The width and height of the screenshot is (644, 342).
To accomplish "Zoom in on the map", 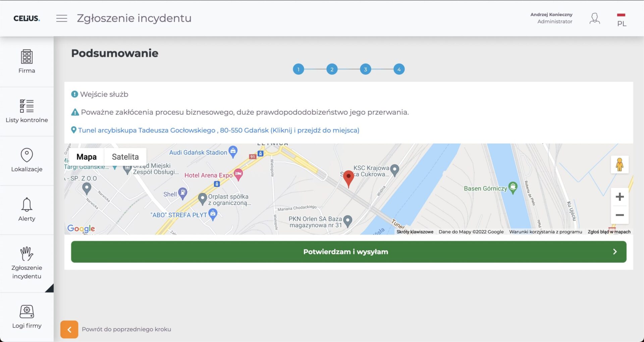I will click(620, 197).
